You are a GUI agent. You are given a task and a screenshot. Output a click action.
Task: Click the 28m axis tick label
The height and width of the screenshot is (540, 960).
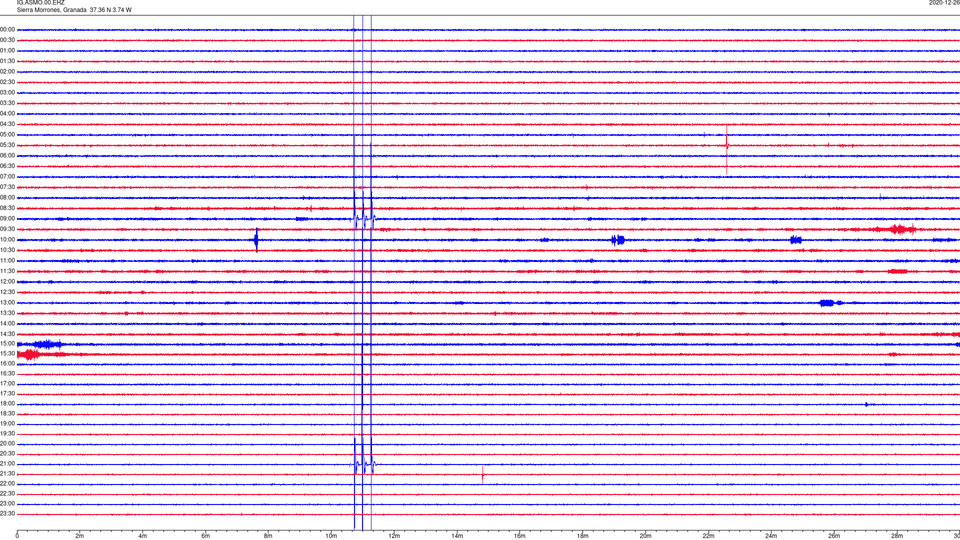pos(897,536)
